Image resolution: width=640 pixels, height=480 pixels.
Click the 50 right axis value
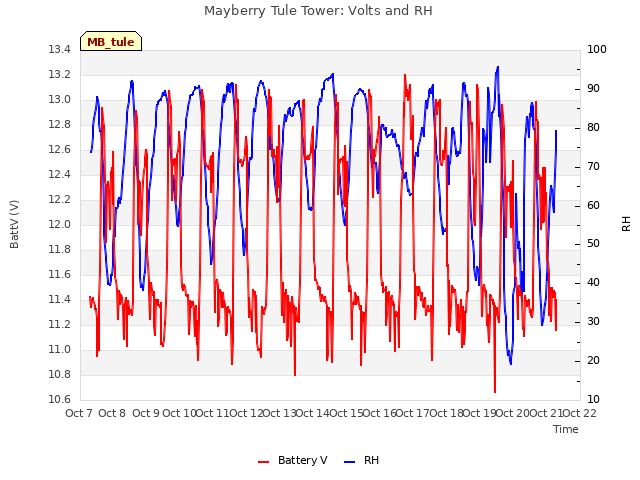coord(593,244)
